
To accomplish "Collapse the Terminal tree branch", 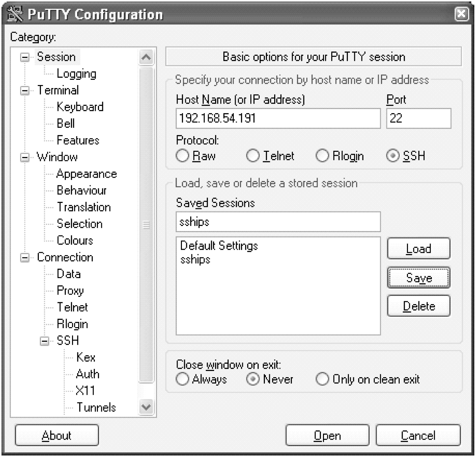I will pos(24,90).
